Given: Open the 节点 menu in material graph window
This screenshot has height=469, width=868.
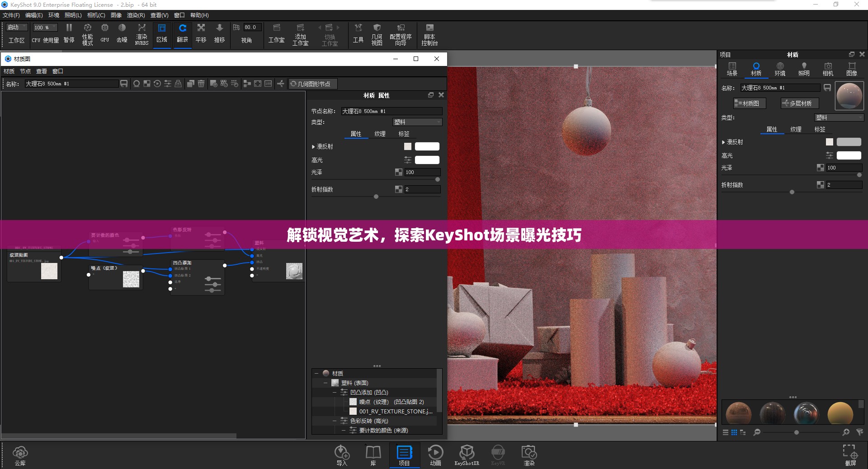Looking at the screenshot, I should coord(25,71).
